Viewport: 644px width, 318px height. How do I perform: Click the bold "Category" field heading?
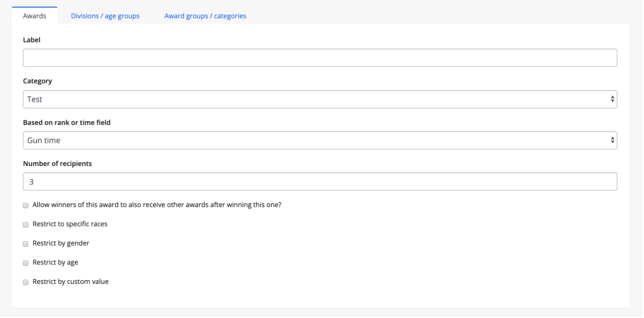pos(38,81)
